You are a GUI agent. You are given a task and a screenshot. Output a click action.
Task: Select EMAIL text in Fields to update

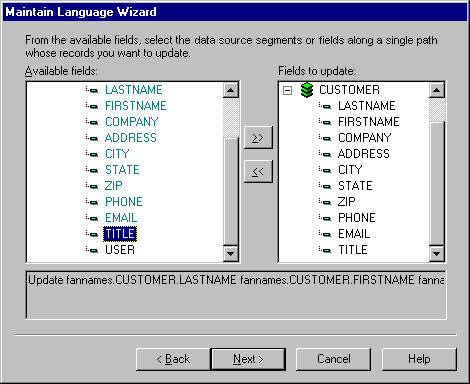(354, 234)
